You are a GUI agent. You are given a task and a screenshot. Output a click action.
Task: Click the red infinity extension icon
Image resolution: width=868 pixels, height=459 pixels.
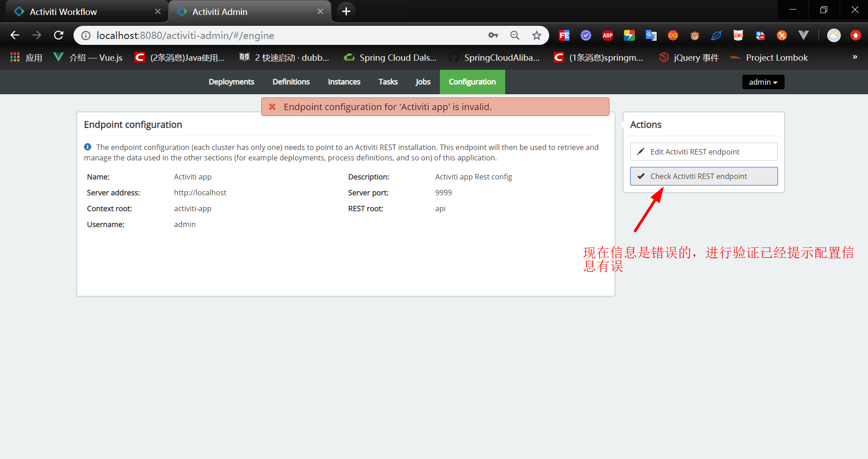click(673, 35)
